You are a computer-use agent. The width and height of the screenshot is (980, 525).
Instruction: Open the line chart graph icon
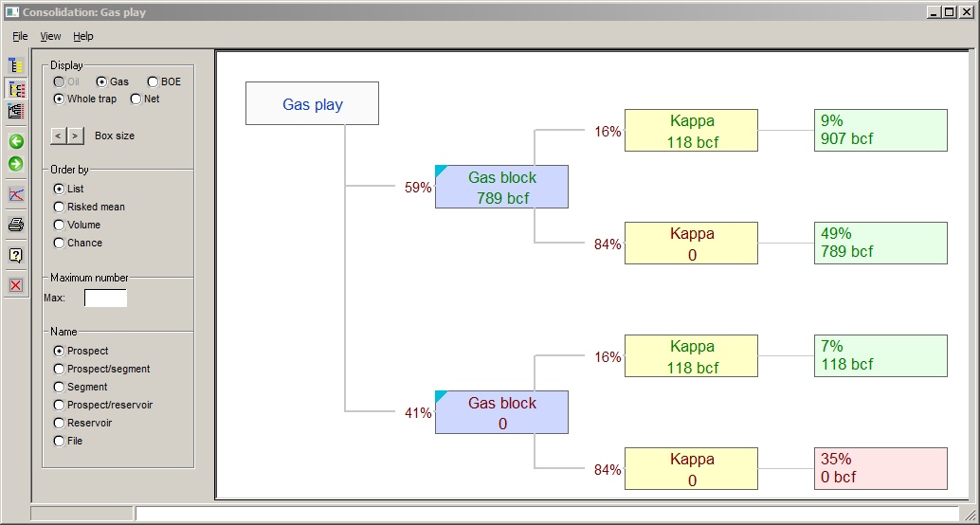(x=15, y=194)
